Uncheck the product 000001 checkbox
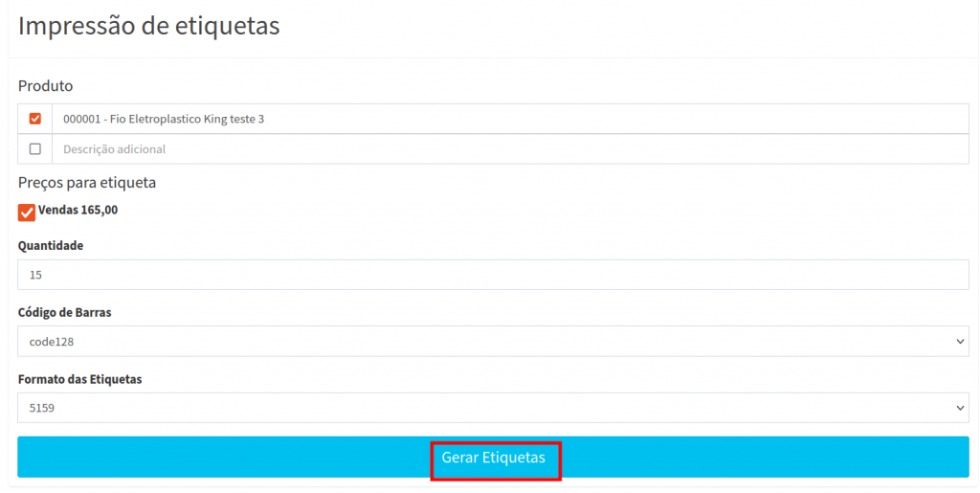The image size is (980, 493). click(35, 119)
